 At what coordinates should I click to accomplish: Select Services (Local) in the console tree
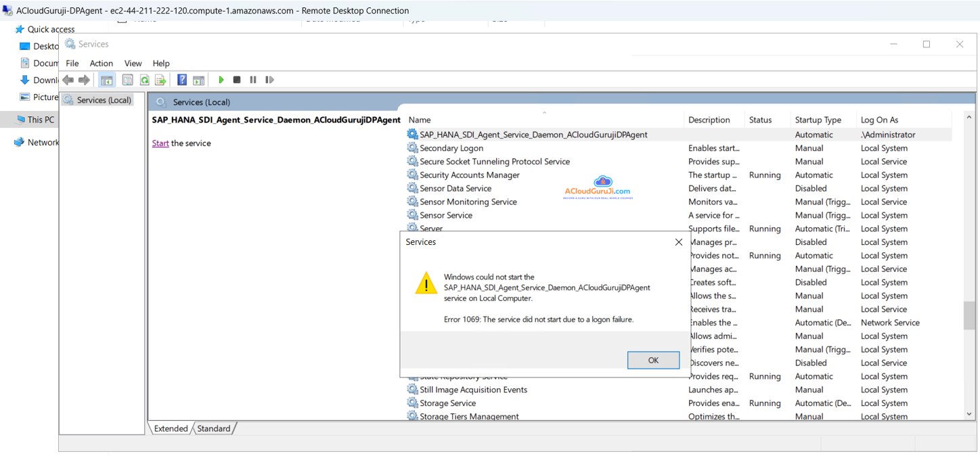[104, 100]
